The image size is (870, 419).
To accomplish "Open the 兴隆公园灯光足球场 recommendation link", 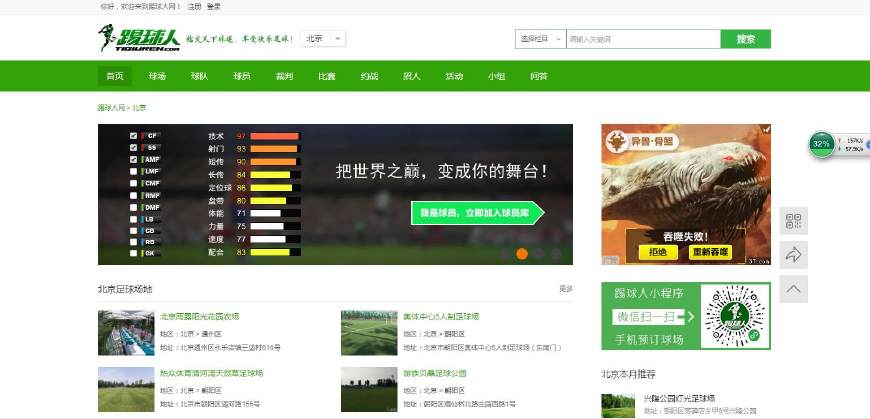I will click(x=679, y=398).
